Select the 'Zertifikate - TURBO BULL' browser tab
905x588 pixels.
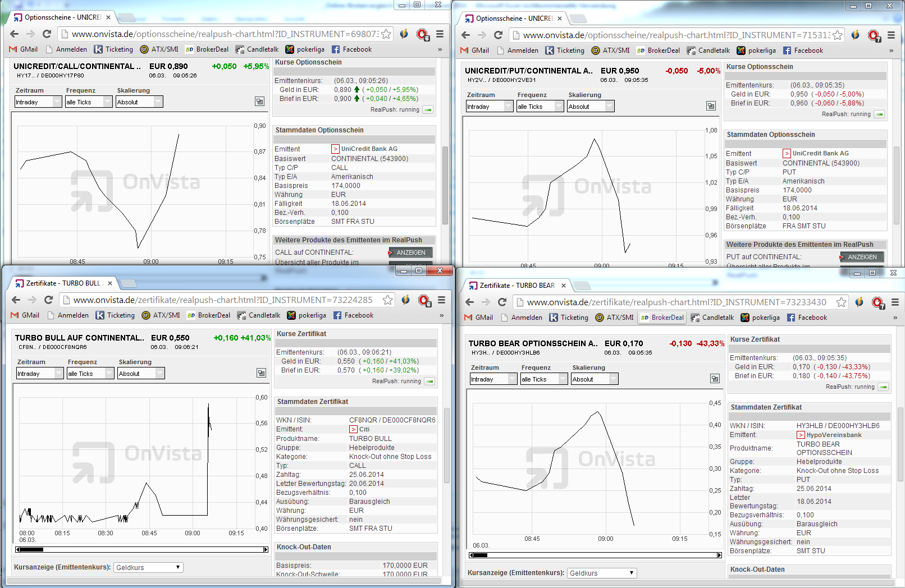(x=63, y=283)
